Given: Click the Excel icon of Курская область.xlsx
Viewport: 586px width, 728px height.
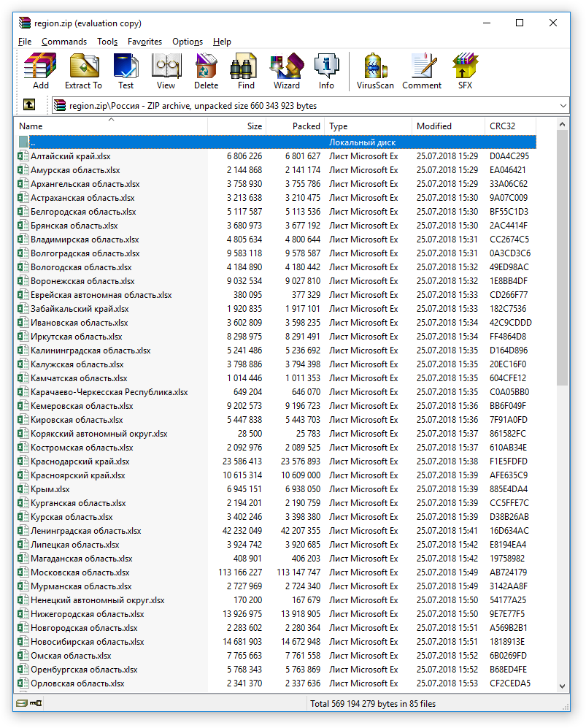Looking at the screenshot, I should pos(23,517).
